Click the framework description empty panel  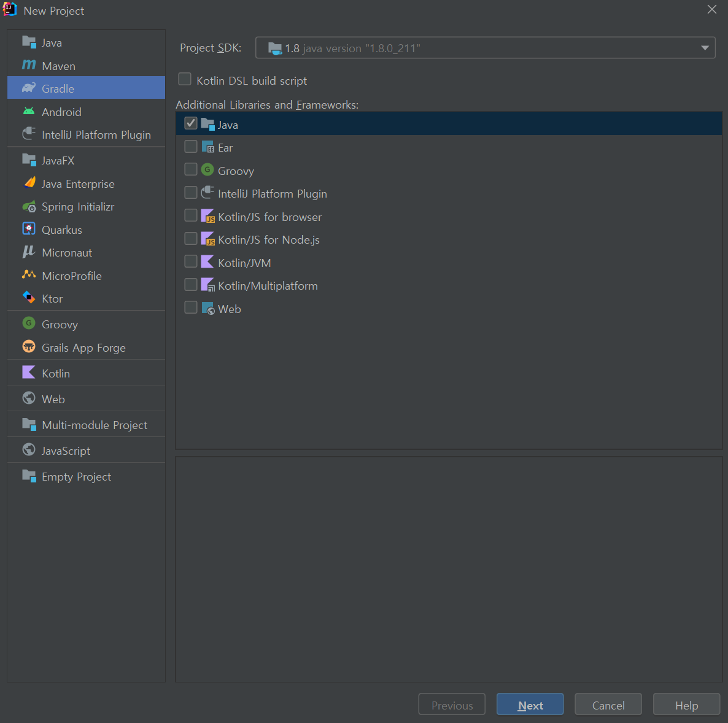coord(449,570)
